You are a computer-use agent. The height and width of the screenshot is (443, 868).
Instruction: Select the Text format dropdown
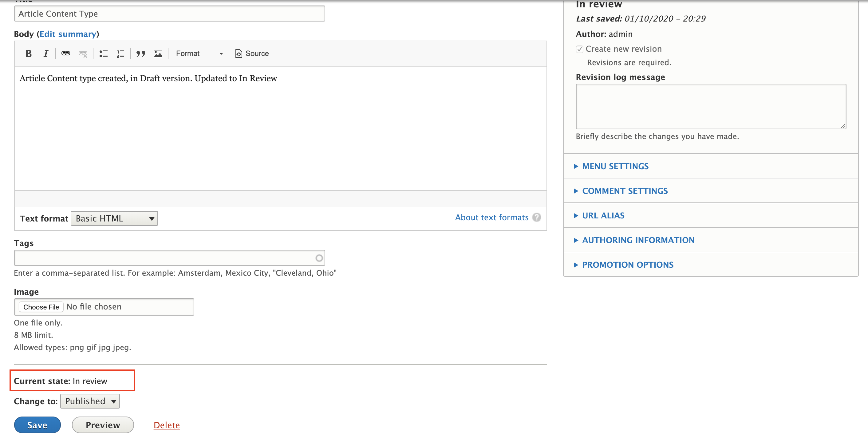click(113, 218)
